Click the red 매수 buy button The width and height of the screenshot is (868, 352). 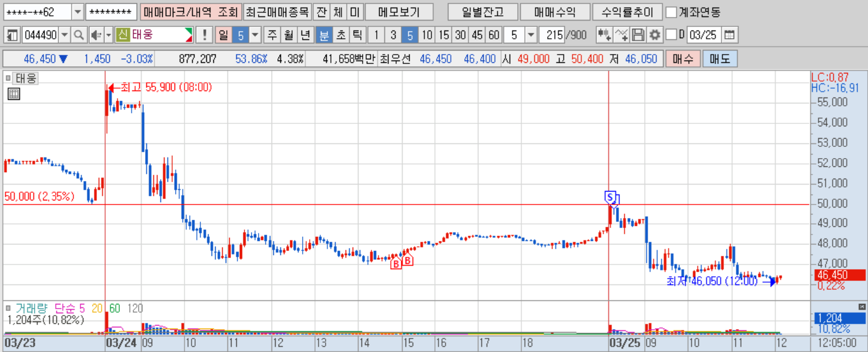[682, 59]
